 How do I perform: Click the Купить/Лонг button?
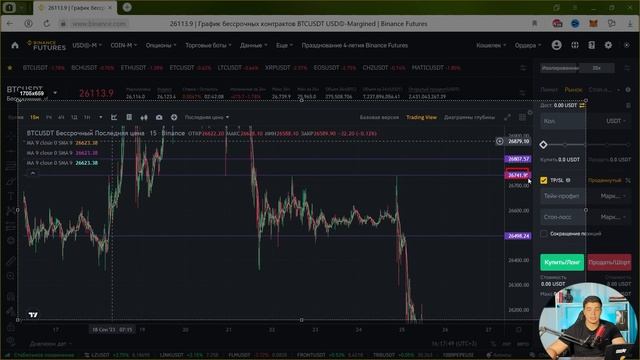(x=562, y=262)
